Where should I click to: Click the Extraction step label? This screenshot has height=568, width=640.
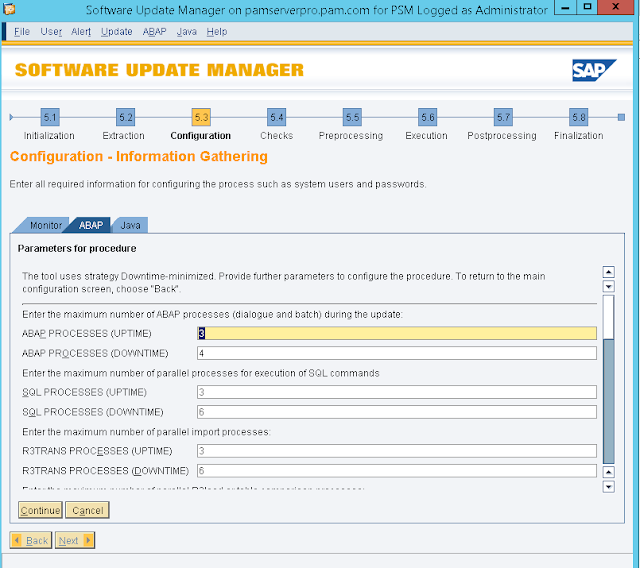pyautogui.click(x=123, y=136)
